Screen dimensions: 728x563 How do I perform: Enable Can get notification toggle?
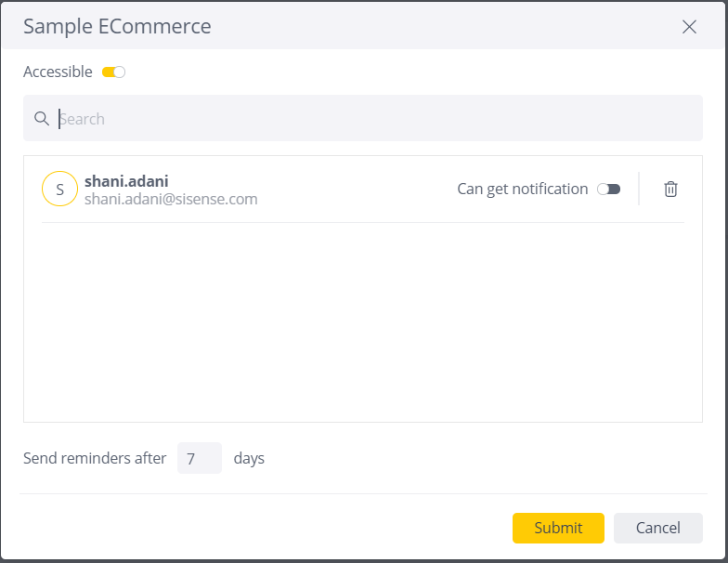click(x=609, y=190)
